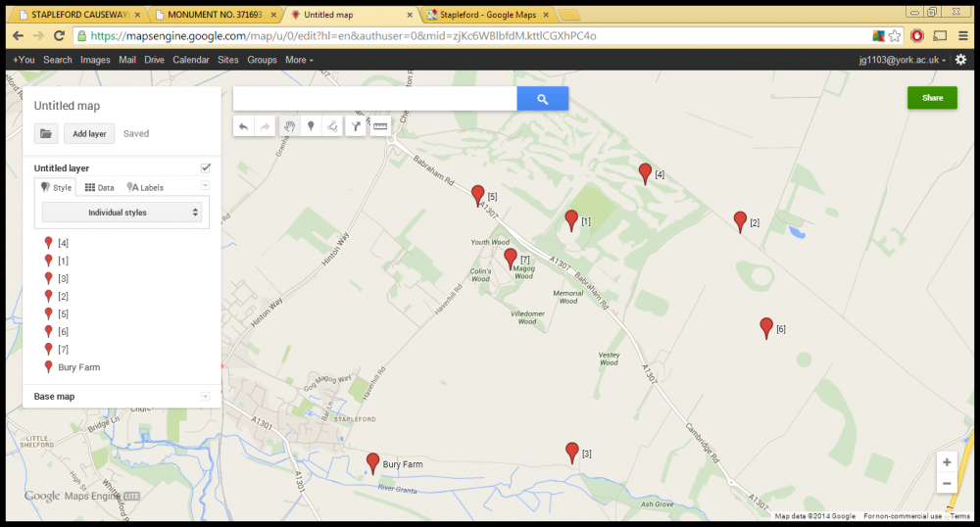This screenshot has height=527, width=980.
Task: Click in the map search field
Action: coord(374,98)
